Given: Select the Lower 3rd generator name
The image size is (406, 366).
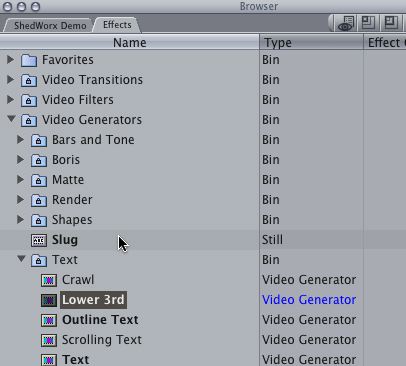Looking at the screenshot, I should (93, 300).
